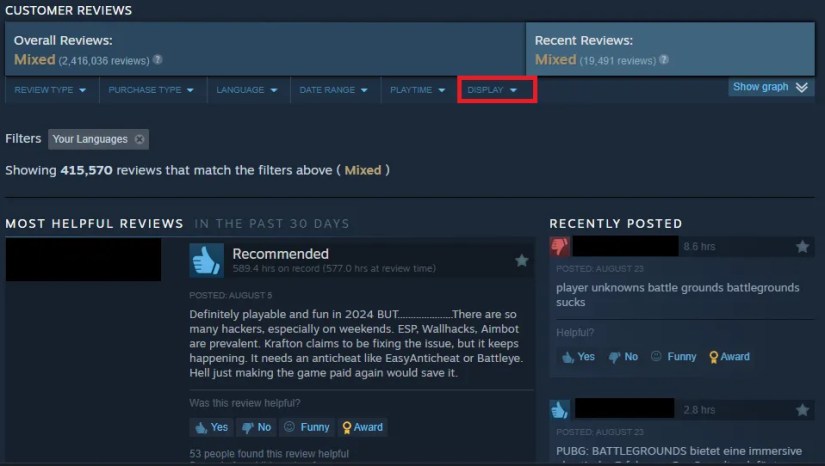Click the thumbs-up icon on the 2.8 hrs review
This screenshot has width=825, height=466.
pos(560,409)
